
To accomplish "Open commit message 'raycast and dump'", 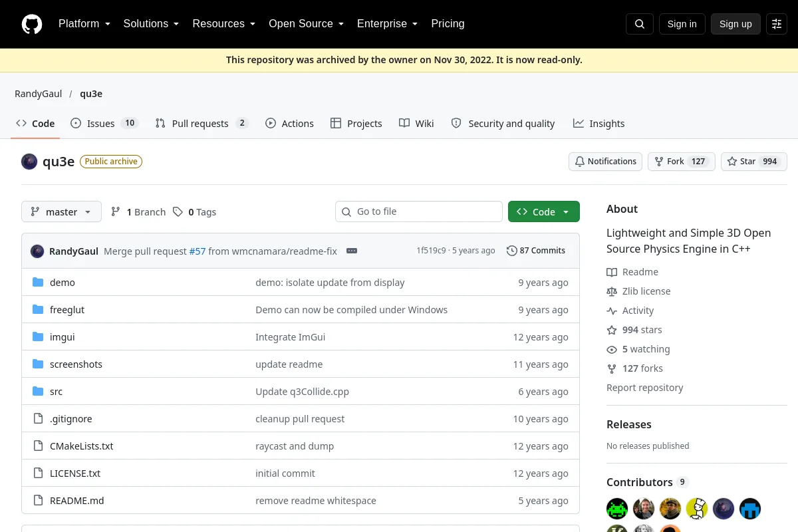I will 295,446.
